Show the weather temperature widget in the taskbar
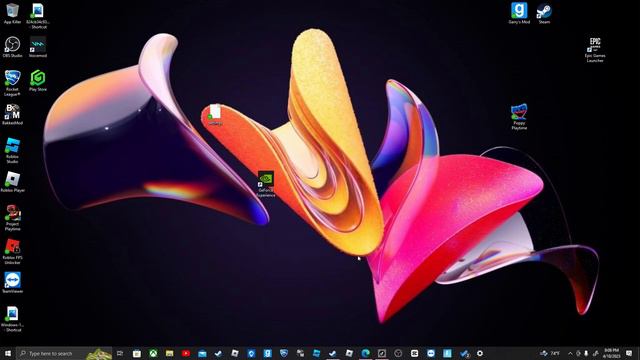 pos(550,353)
